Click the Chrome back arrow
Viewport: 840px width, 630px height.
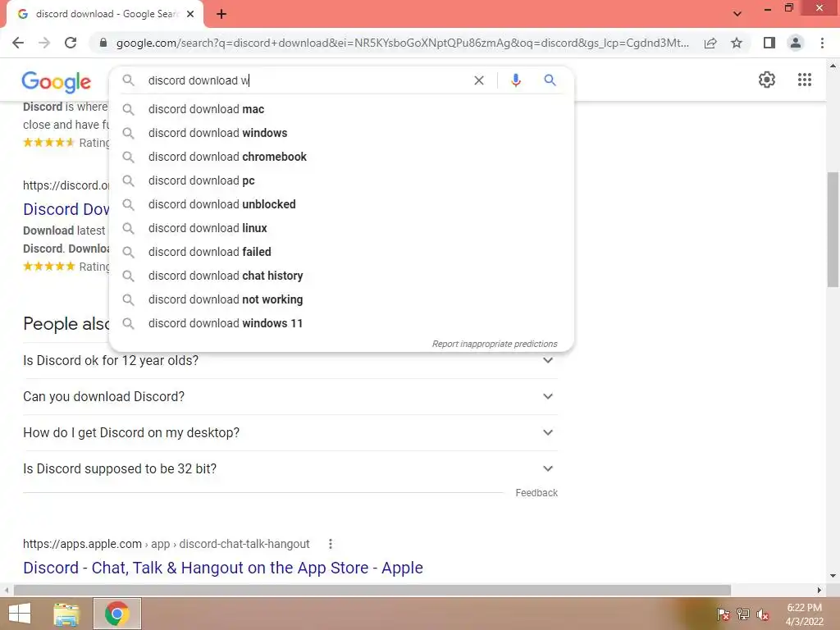[18, 43]
